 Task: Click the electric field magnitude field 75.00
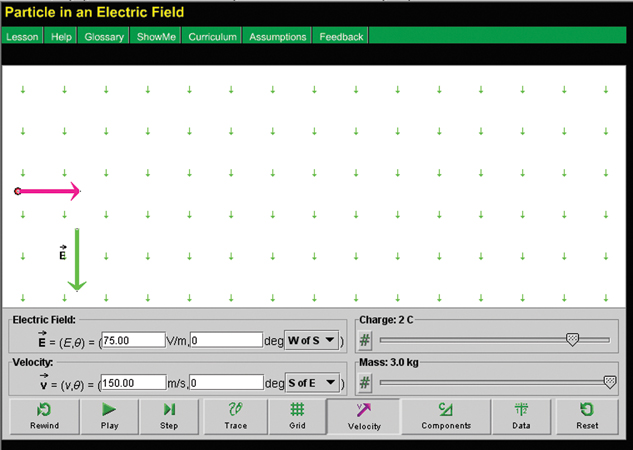[134, 340]
